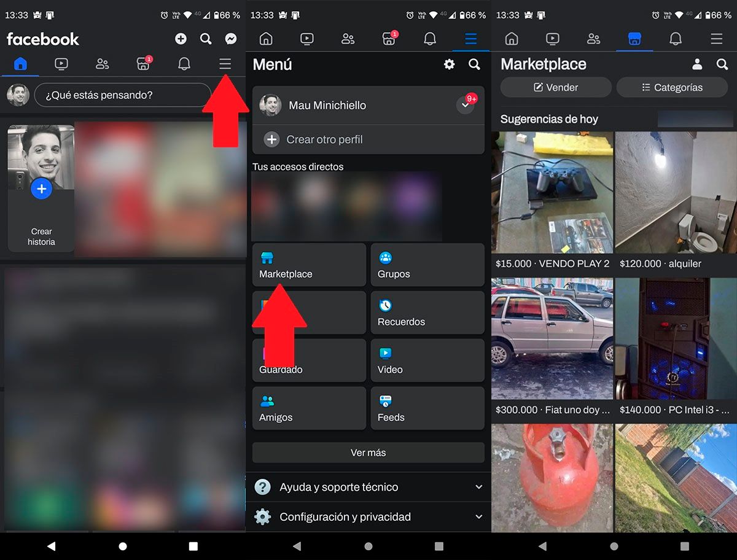Open hamburger menu on the Marketplace screen

(x=717, y=39)
